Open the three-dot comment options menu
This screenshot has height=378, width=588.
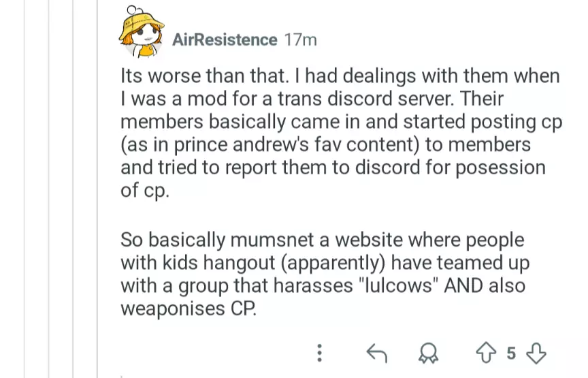[318, 353]
